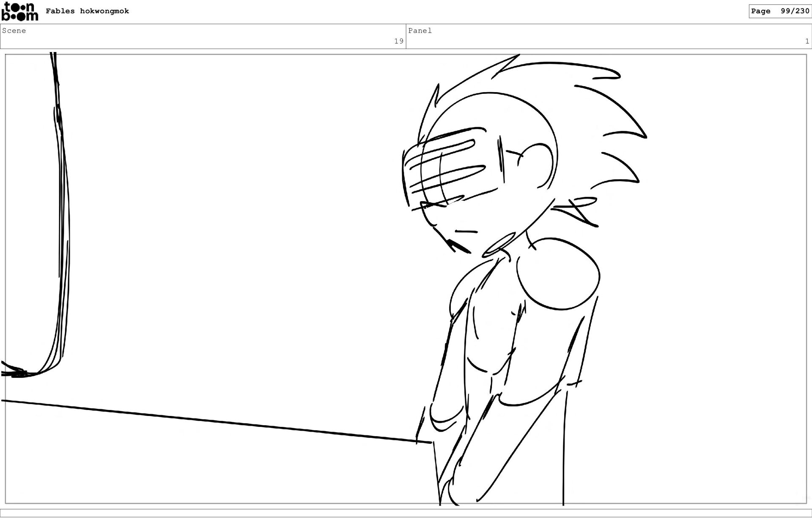Click the character's mouth line
The height and width of the screenshot is (525, 812).
[x=466, y=232]
